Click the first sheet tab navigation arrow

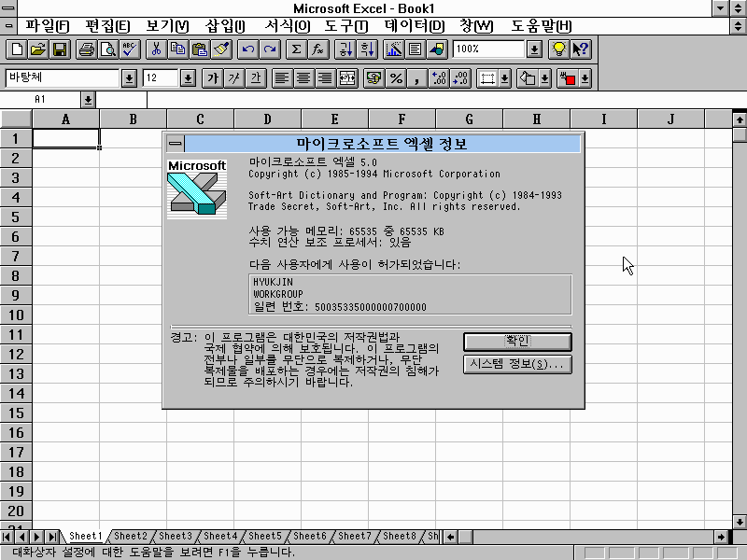point(7,537)
